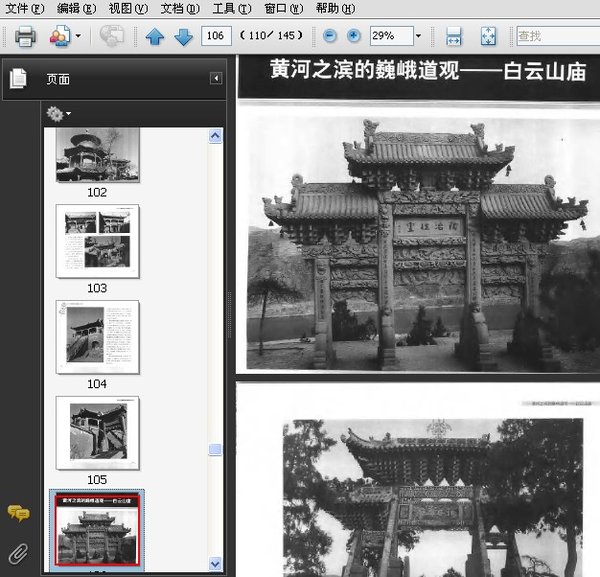Click the zoom in plus button

click(x=353, y=36)
